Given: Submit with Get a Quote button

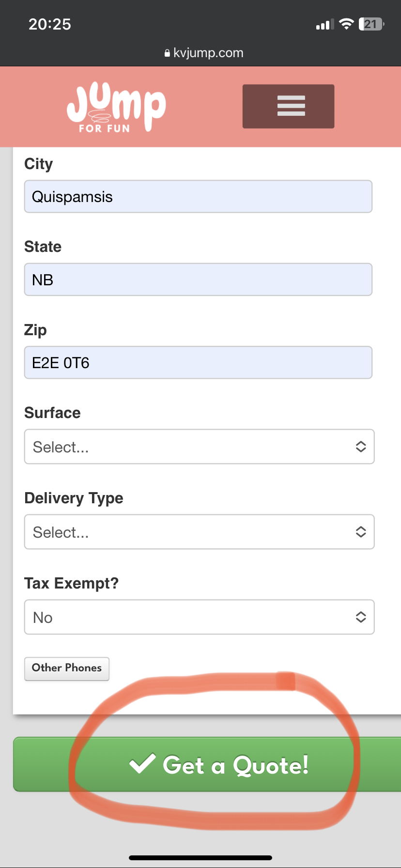Looking at the screenshot, I should (x=207, y=764).
